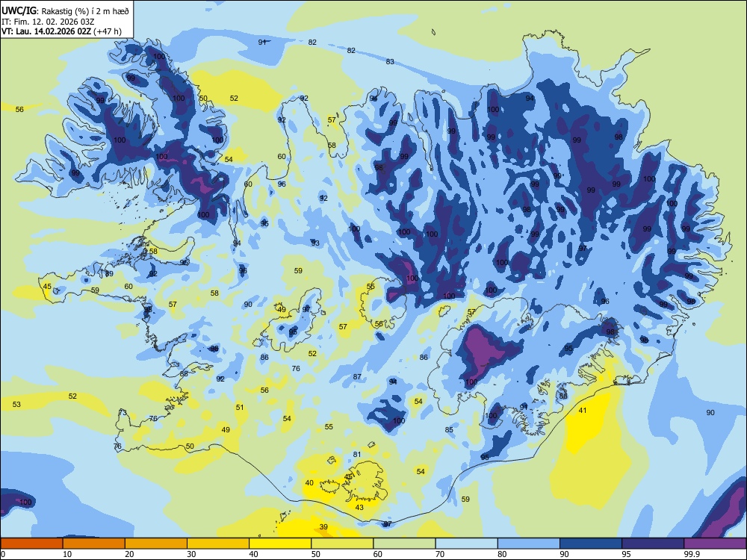
Task: Click the map value '81'
Action: coord(357,454)
